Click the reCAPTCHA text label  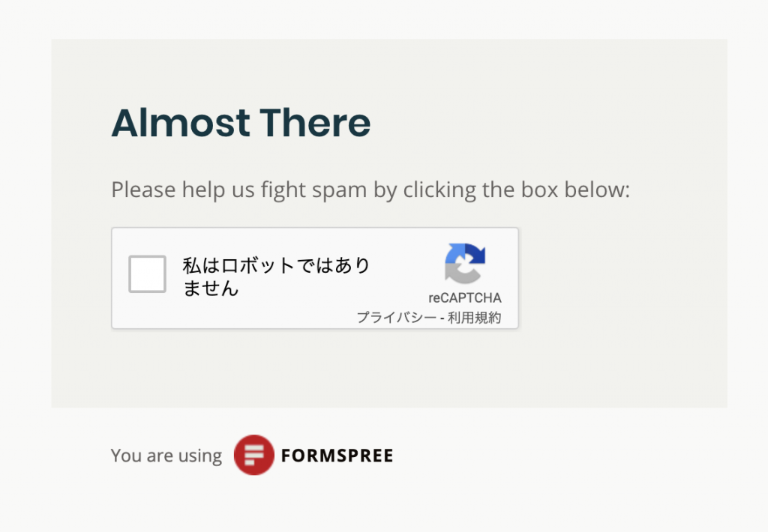465,298
